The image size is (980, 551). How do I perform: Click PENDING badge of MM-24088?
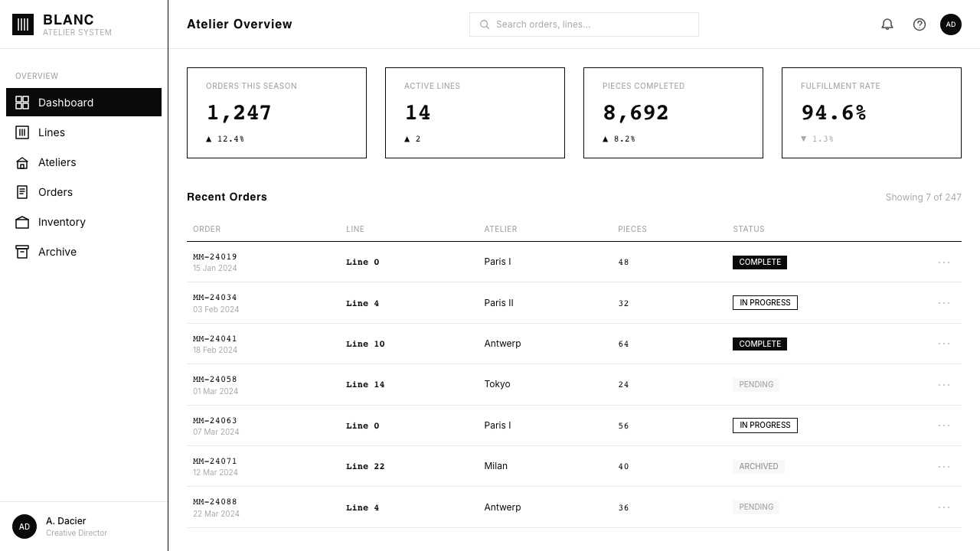pos(756,507)
